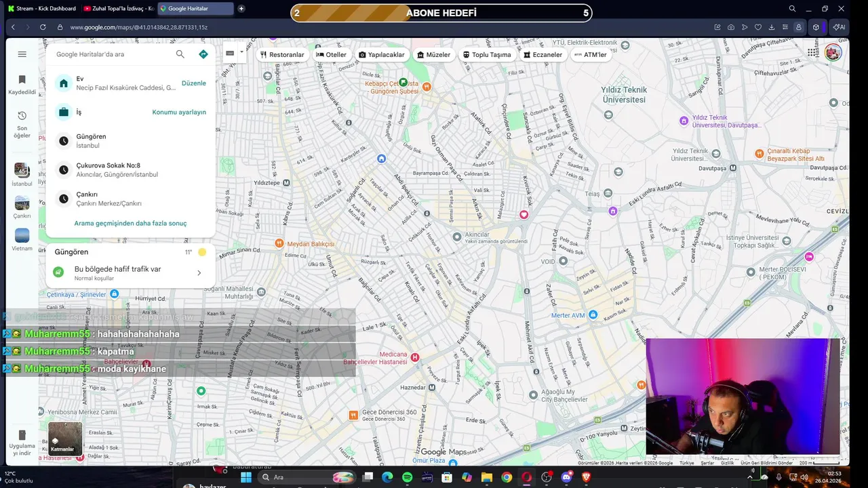Click the browser address bar URL

pyautogui.click(x=138, y=27)
